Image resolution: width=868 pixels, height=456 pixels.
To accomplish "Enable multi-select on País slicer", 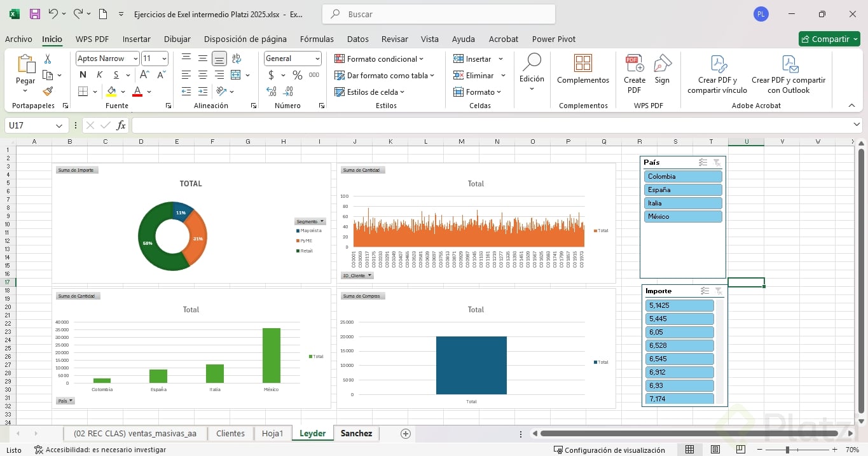I will click(x=703, y=163).
